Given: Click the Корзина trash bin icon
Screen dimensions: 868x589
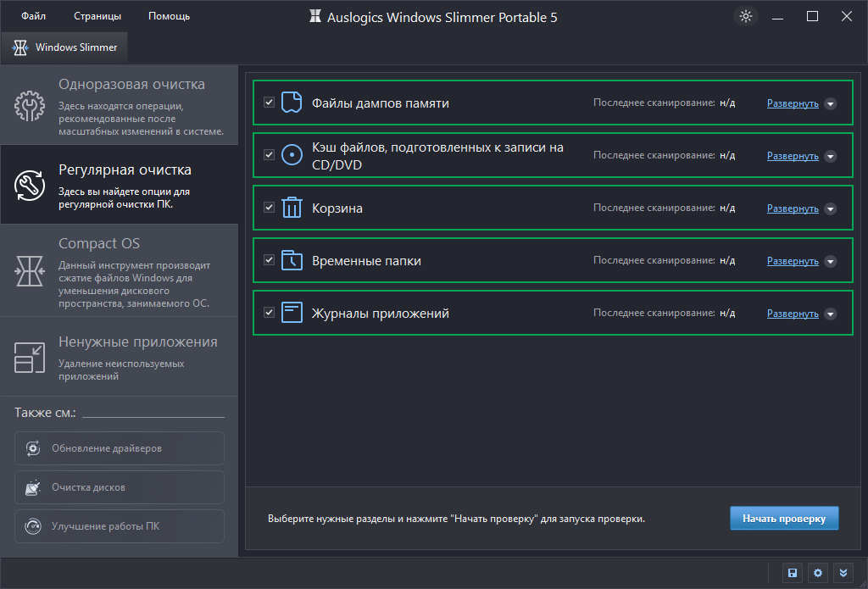Looking at the screenshot, I should point(292,208).
